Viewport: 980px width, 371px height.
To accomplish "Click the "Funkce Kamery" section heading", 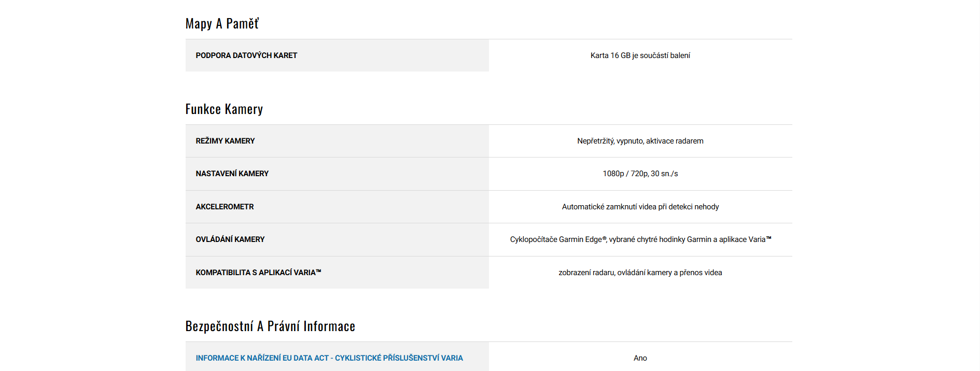I will 224,109.
